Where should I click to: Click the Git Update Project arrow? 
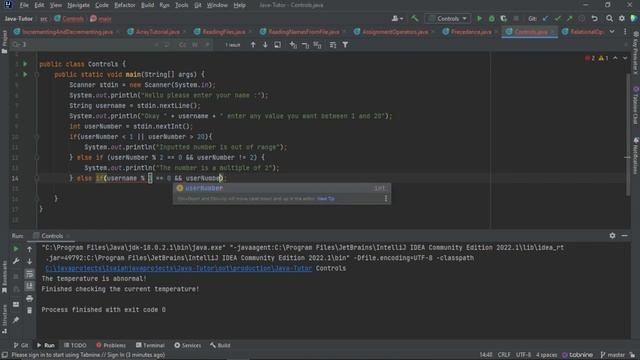click(546, 18)
